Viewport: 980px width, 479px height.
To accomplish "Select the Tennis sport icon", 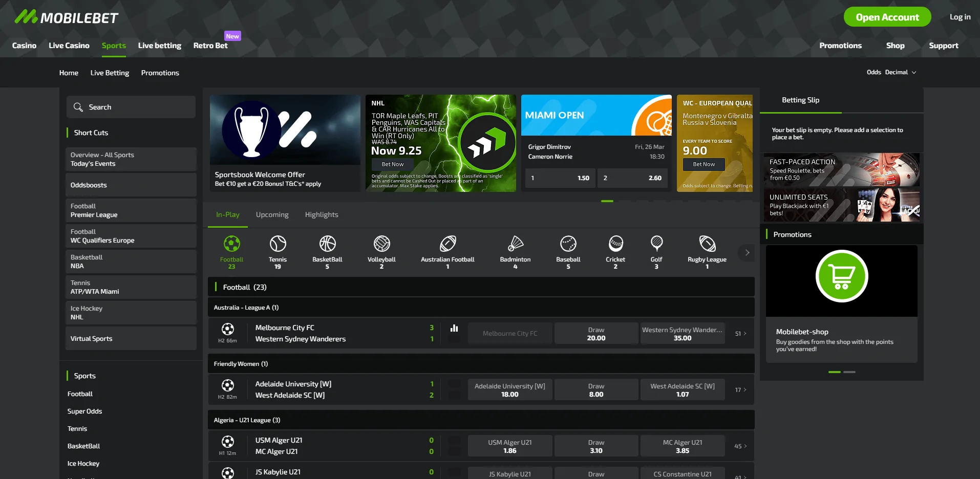I will [278, 244].
